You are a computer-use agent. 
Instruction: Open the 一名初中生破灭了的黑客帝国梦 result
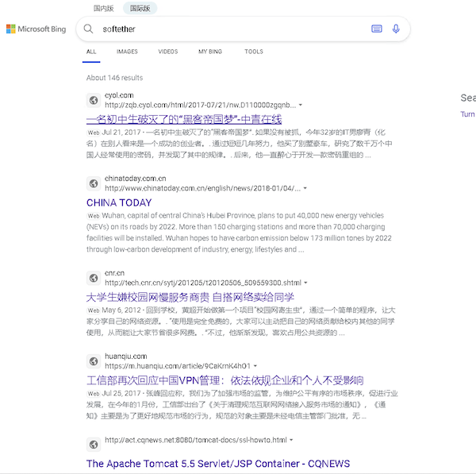pos(184,119)
